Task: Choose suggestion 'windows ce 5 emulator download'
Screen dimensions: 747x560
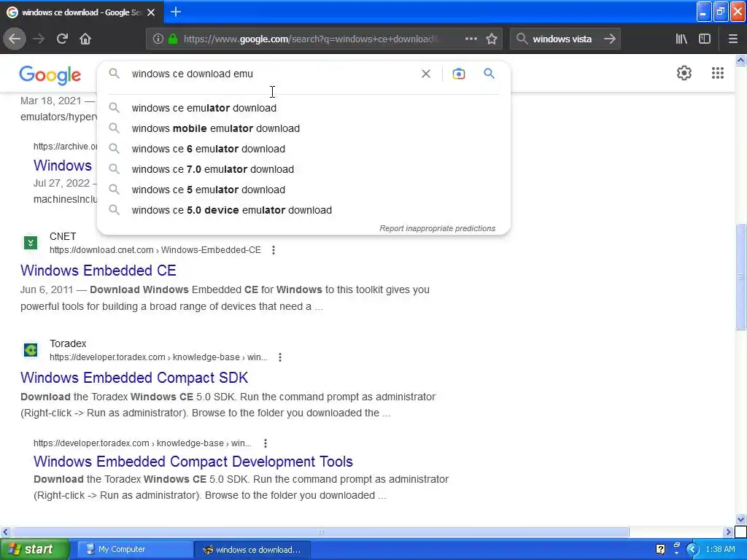Action: coord(303,190)
